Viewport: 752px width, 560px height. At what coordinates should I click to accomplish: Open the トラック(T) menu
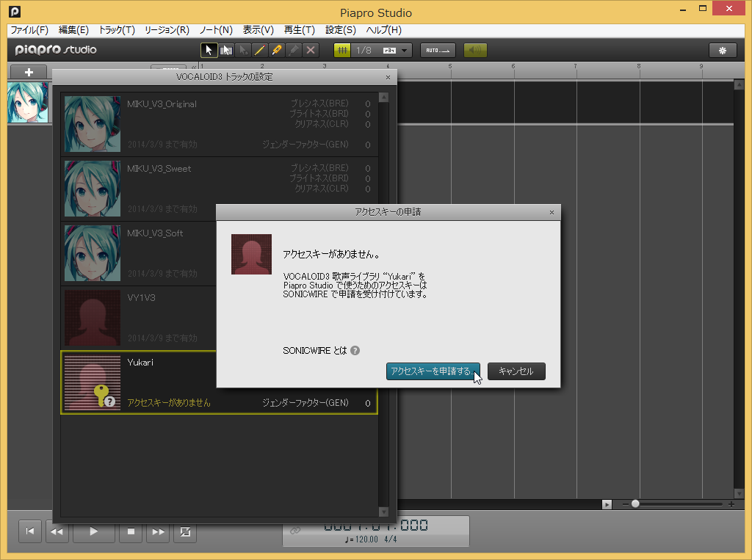(117, 30)
